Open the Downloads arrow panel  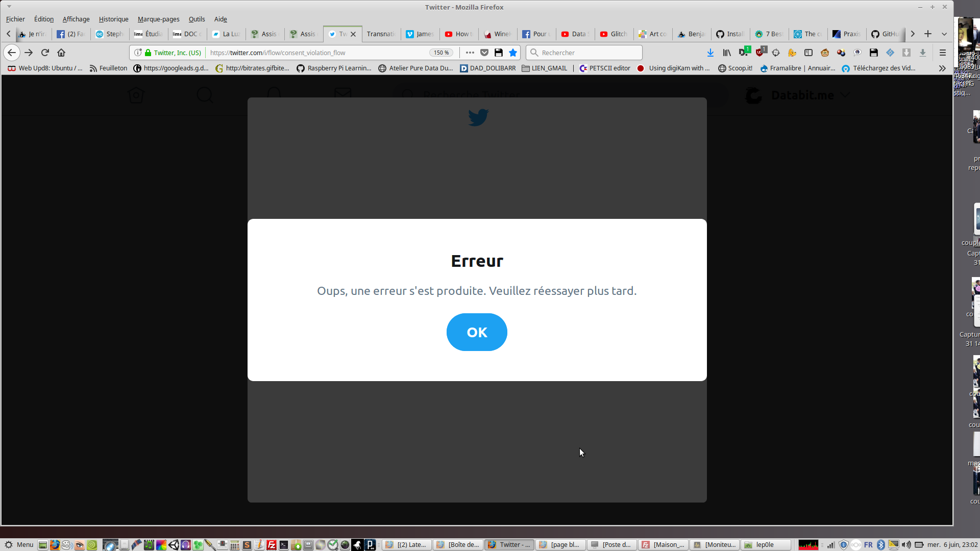point(710,53)
